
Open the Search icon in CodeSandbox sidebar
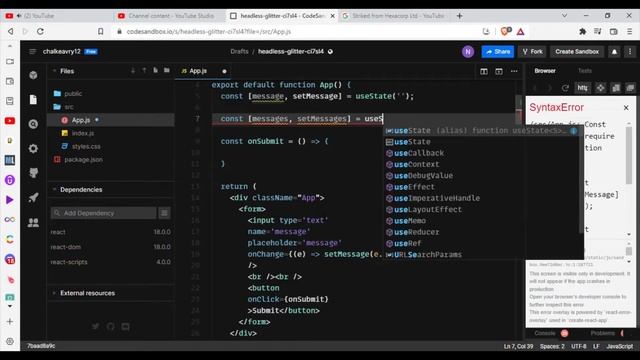pyautogui.click(x=33, y=124)
